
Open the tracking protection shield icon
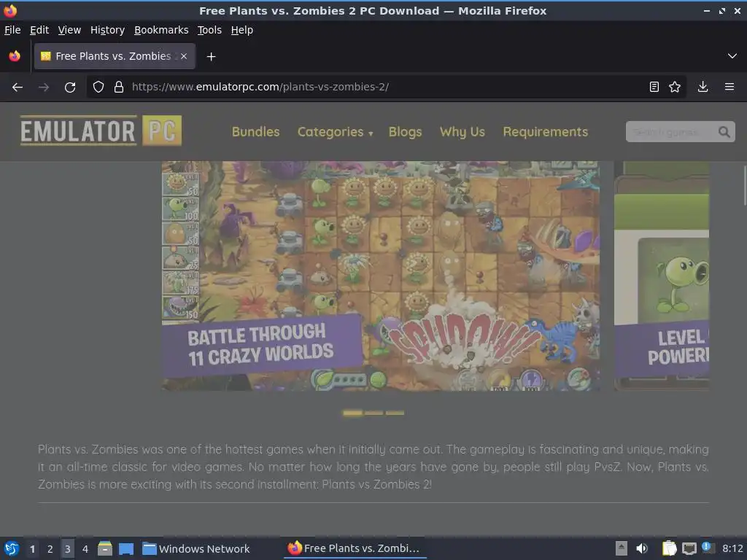pos(98,87)
